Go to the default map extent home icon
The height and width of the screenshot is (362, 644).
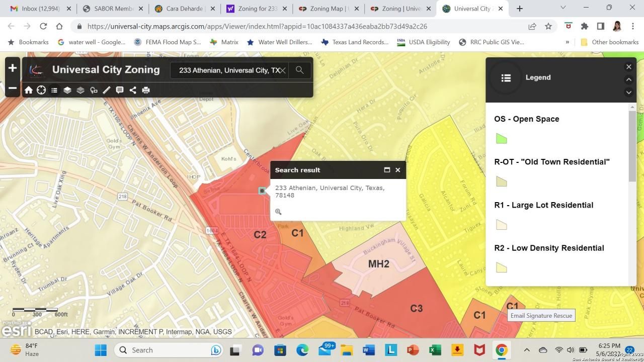pos(29,90)
